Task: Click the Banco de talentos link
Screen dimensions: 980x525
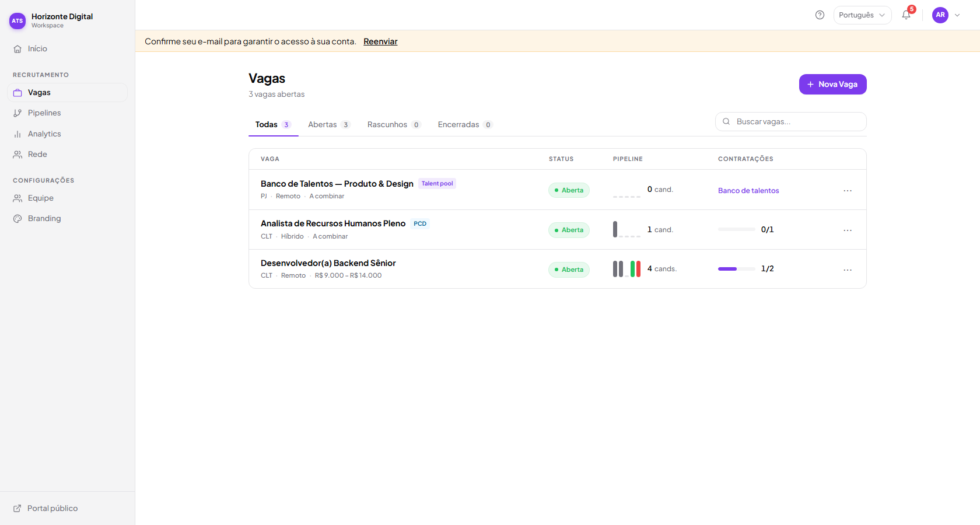Action: pyautogui.click(x=748, y=191)
